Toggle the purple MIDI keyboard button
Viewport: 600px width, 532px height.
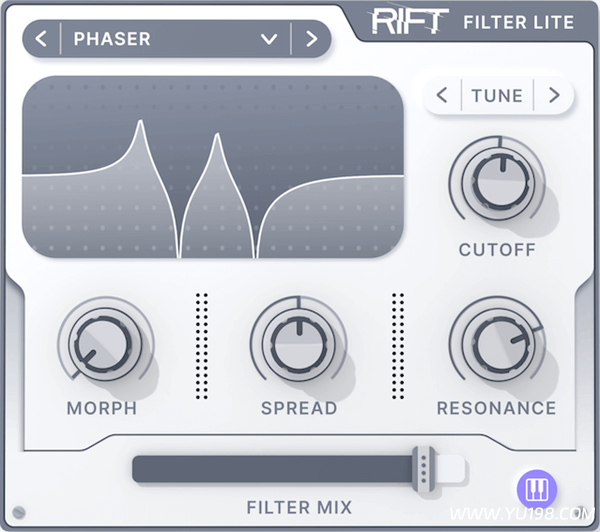537,490
